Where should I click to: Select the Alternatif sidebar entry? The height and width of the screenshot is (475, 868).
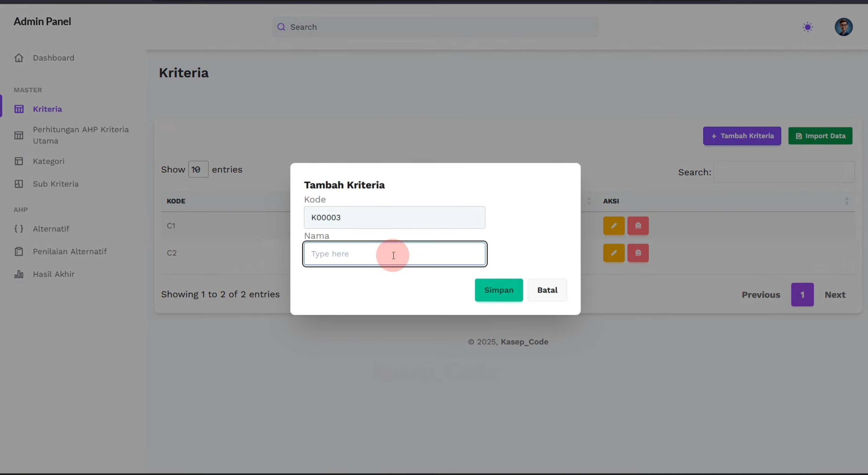pyautogui.click(x=51, y=229)
